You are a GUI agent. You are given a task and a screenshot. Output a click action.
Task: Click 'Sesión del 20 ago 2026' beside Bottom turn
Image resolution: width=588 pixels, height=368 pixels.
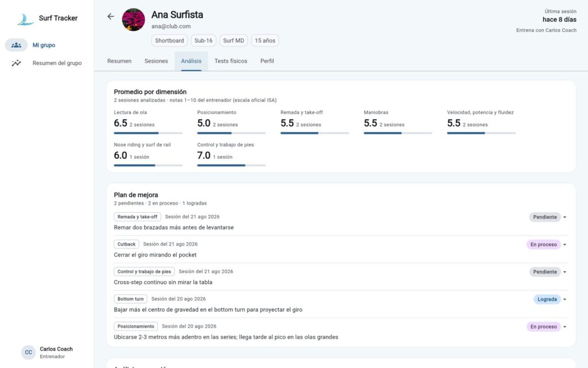point(179,299)
